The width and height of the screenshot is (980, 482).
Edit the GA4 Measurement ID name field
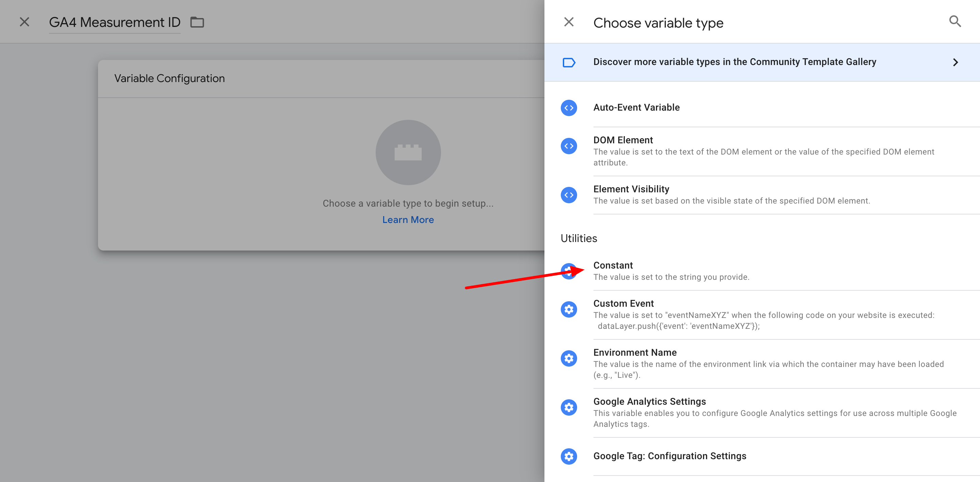coord(115,23)
